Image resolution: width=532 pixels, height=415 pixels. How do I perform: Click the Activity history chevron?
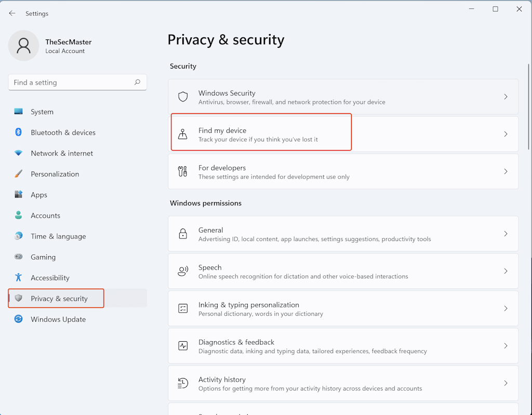tap(506, 383)
